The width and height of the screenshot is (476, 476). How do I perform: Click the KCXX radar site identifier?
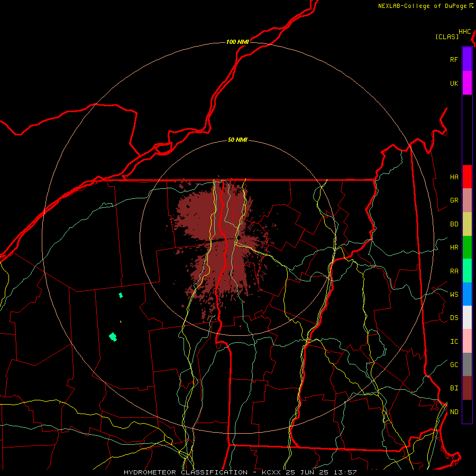pos(271,472)
